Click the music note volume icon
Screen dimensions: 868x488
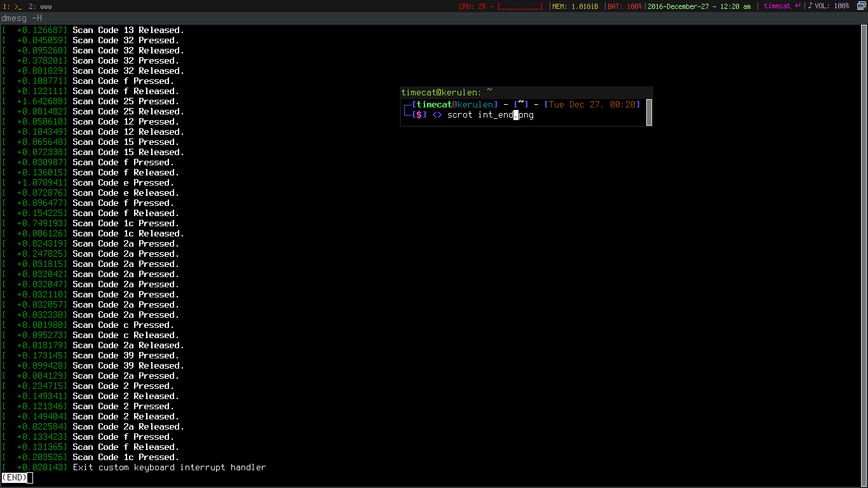click(x=810, y=6)
